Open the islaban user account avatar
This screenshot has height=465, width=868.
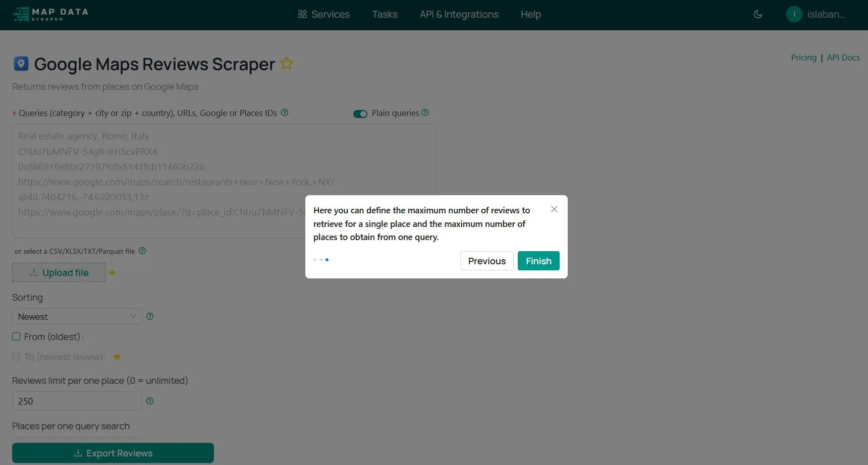[x=794, y=14]
